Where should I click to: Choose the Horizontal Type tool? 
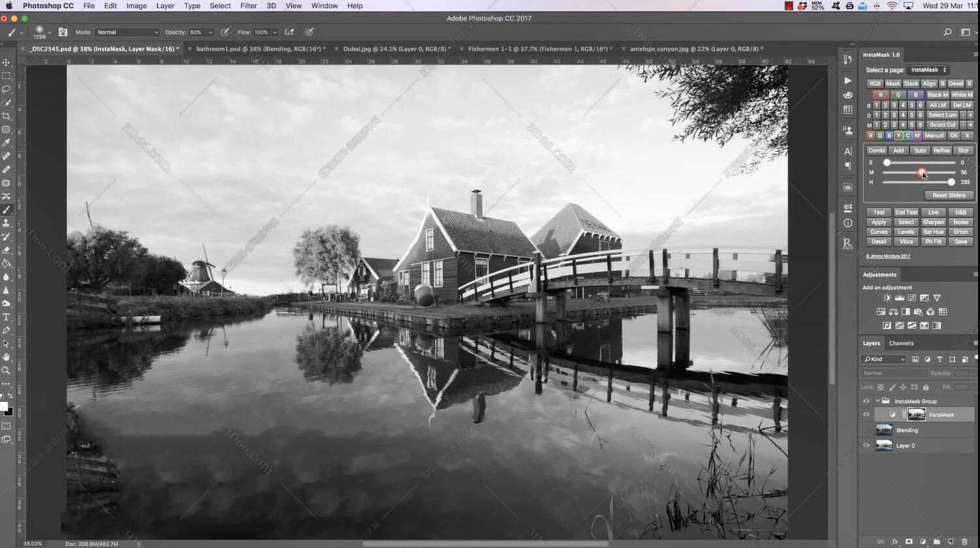[x=7, y=317]
